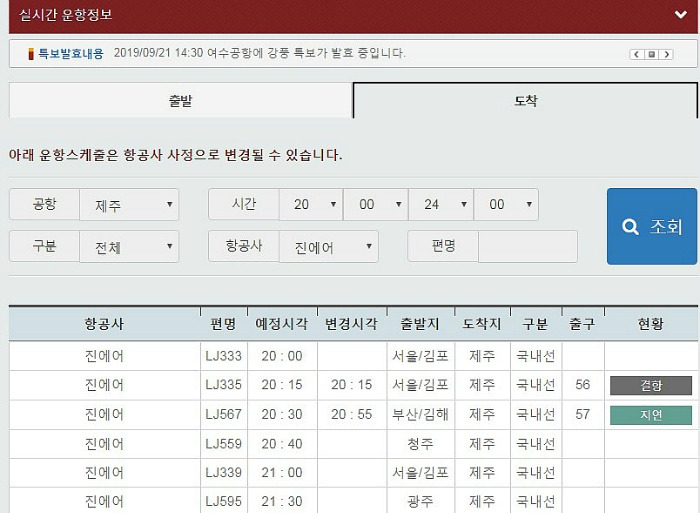This screenshot has height=513, width=700.
Task: Click scheduled time 21 : 30
Action: 282,501
